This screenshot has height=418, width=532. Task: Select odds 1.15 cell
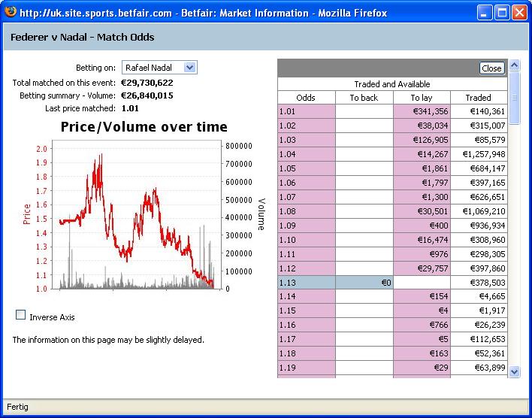[307, 310]
